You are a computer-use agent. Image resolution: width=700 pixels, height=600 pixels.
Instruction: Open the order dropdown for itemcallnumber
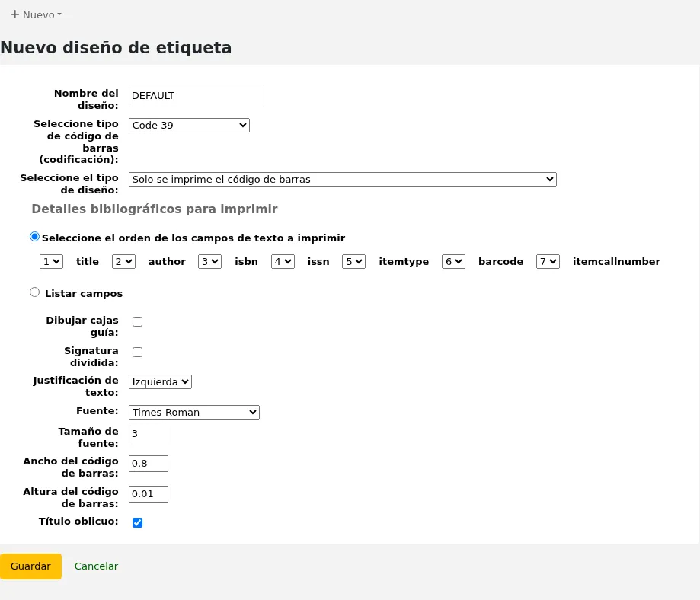coord(548,262)
